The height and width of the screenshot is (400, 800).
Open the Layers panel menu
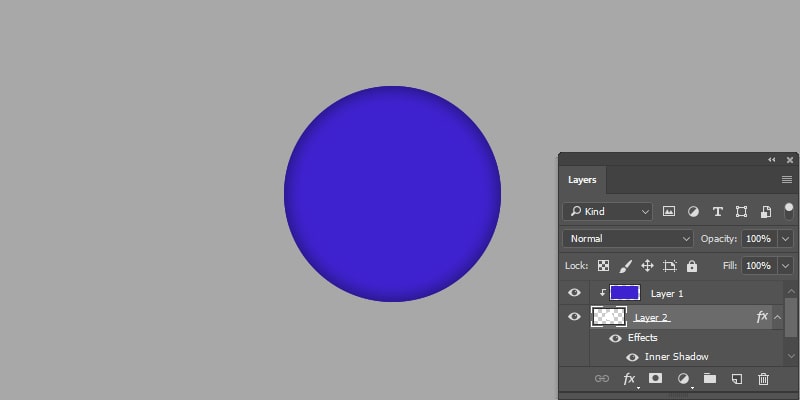pos(787,180)
